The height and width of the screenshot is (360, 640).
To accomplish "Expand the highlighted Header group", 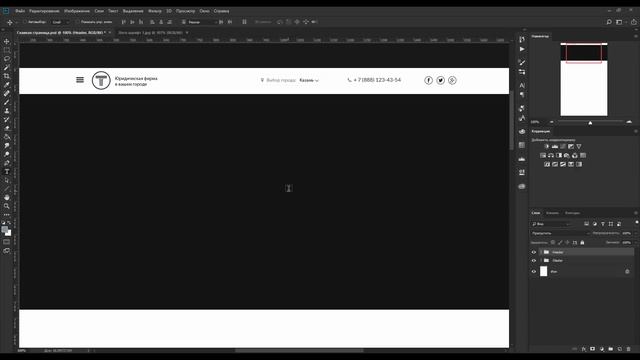I will (541, 252).
